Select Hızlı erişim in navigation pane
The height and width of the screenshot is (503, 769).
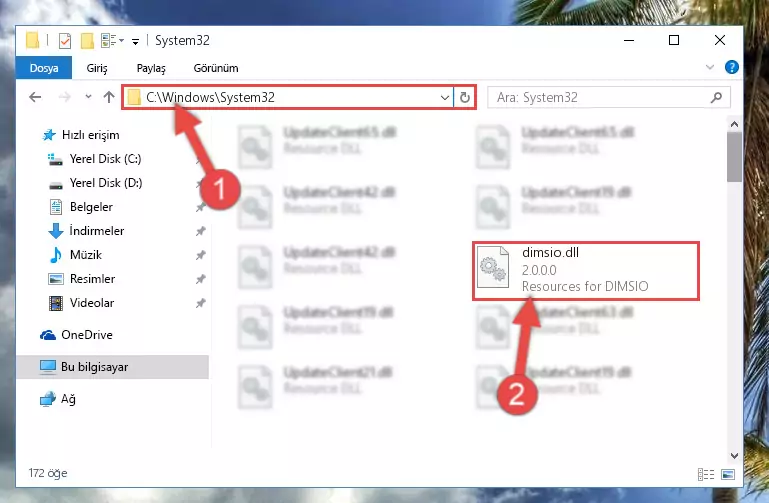90,135
